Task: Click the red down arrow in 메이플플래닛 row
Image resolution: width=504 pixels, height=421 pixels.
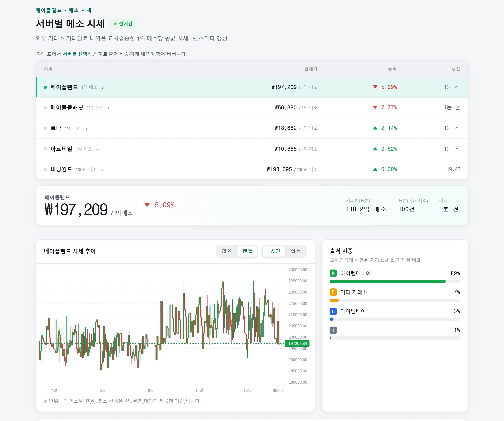Action: [x=375, y=107]
